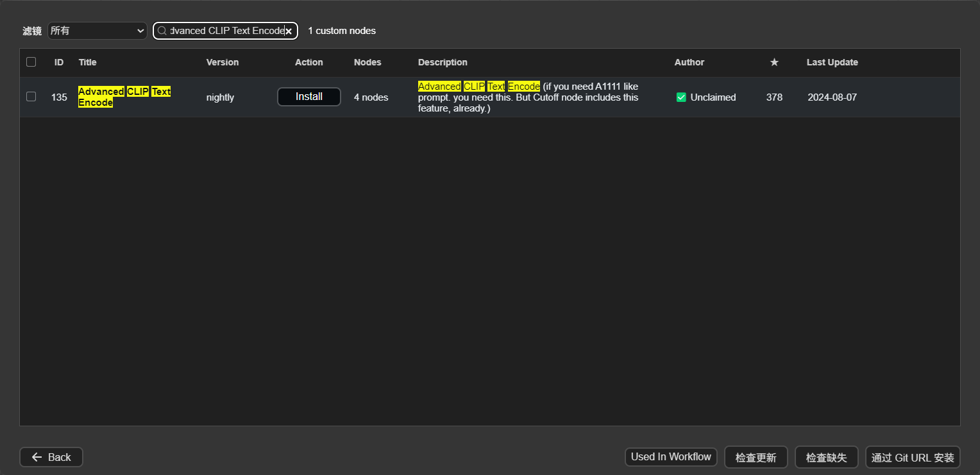Screen dimensions: 980x475
Task: Toggle the green Unclaimed author checkbox
Action: (681, 97)
